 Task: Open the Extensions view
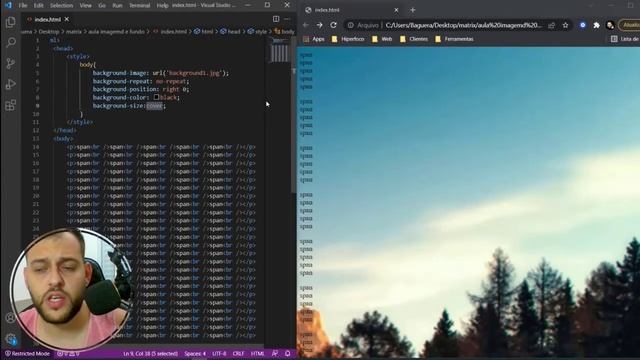[11, 105]
